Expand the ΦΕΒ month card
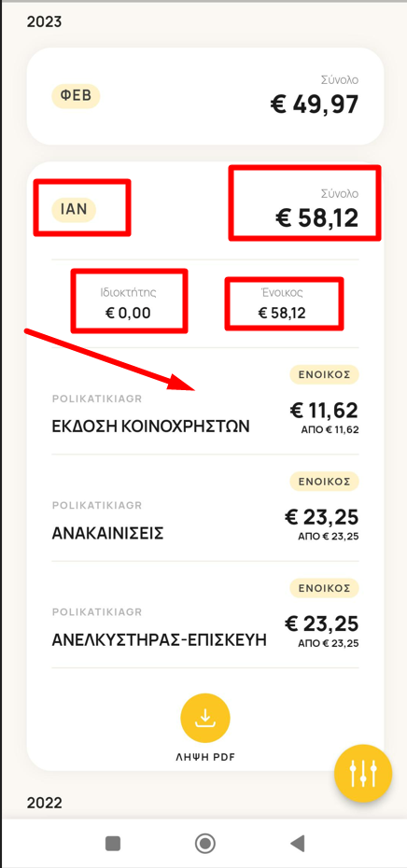Image resolution: width=407 pixels, height=868 pixels. 205,96
